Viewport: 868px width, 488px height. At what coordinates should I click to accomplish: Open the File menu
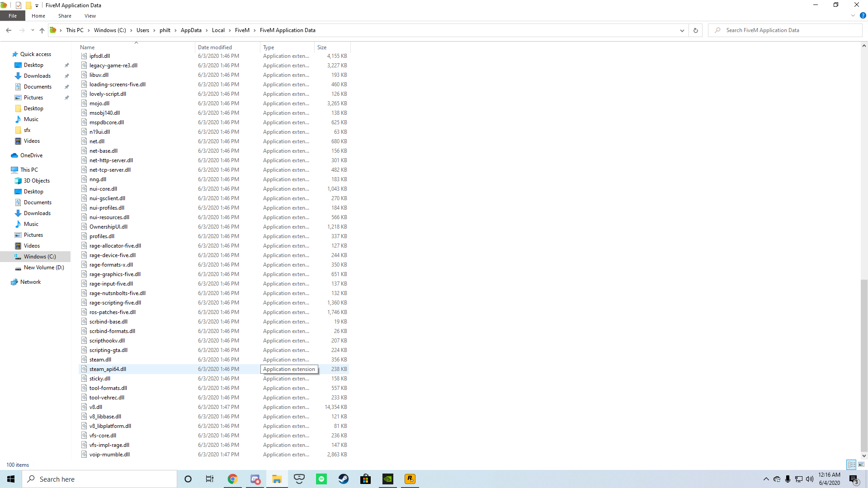12,15
